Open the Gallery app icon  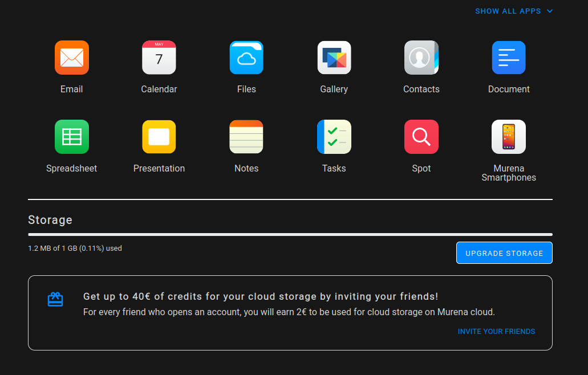tap(334, 58)
